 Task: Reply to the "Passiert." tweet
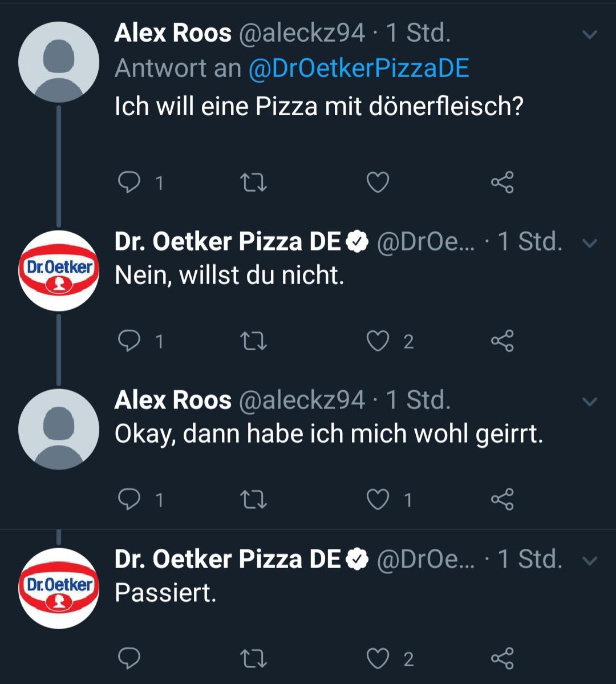point(129,658)
